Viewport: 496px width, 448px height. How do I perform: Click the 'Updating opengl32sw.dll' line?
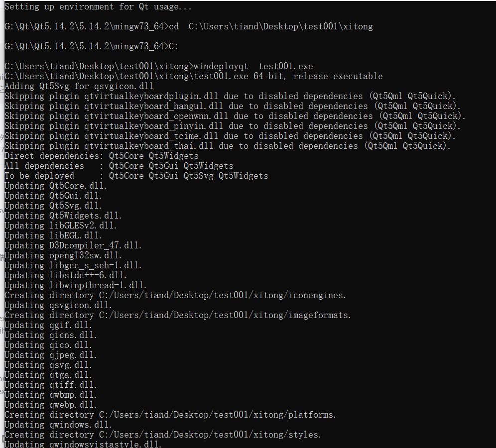(63, 255)
